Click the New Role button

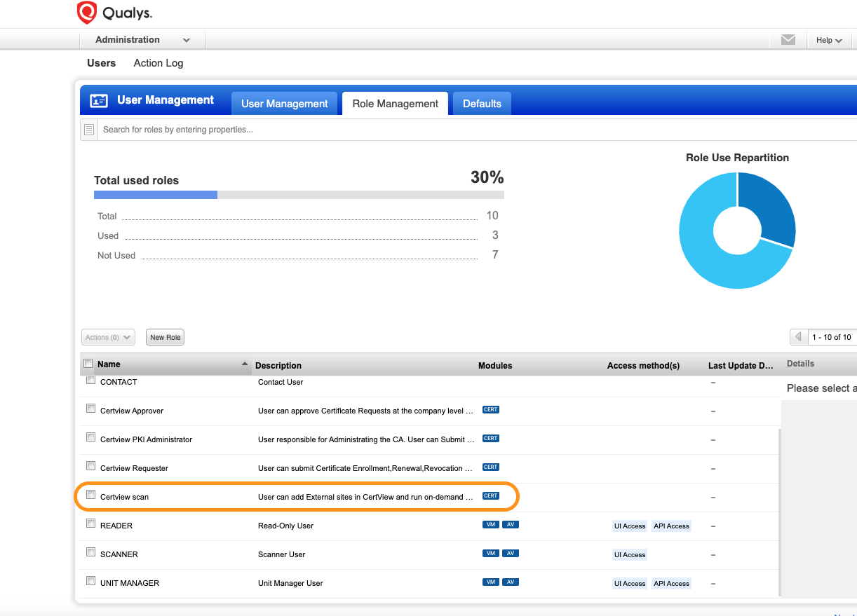tap(165, 337)
